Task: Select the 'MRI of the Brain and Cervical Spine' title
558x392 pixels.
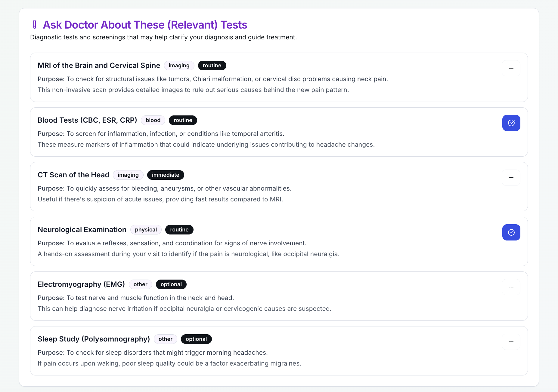Action: (99, 66)
